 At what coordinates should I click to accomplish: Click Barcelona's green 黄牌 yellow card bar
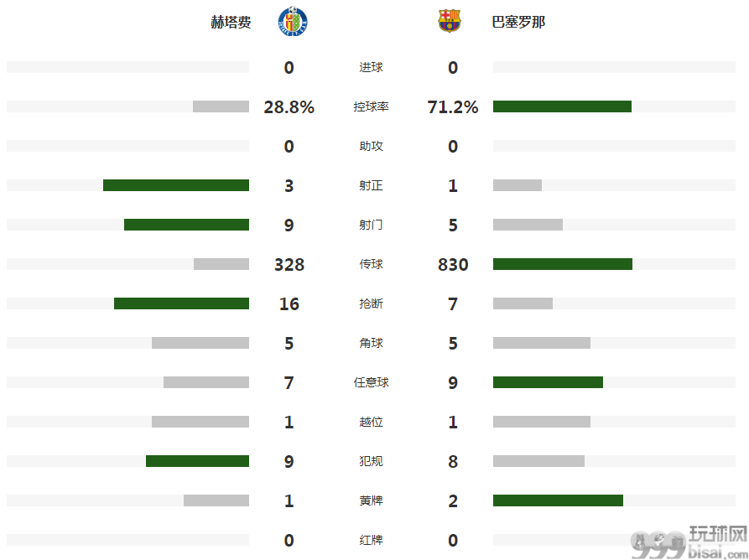coord(558,500)
